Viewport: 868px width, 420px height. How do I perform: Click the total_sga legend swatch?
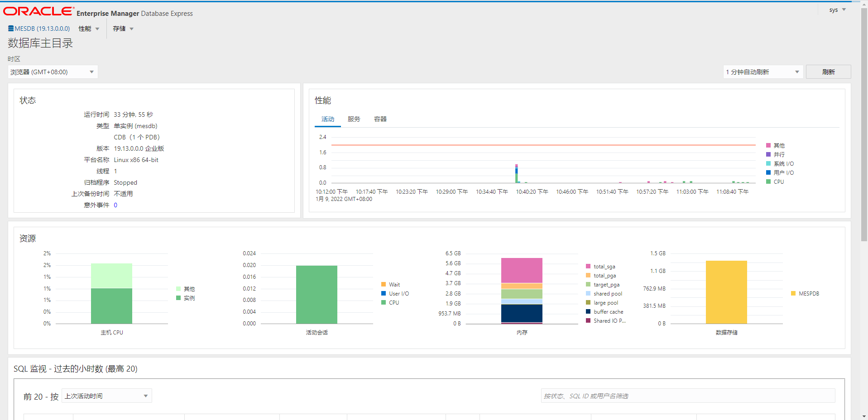click(588, 267)
